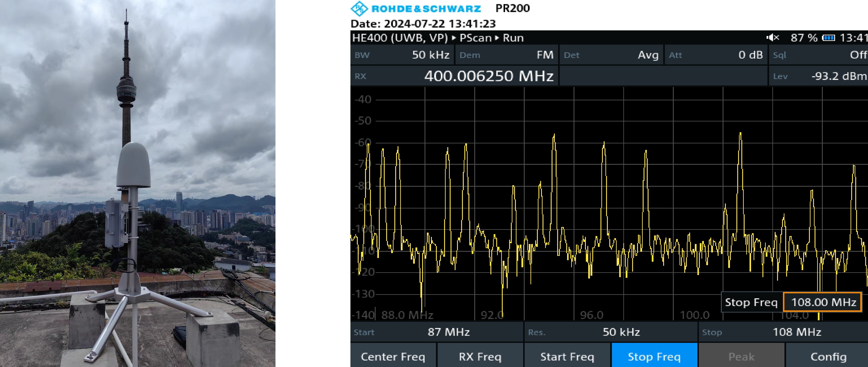Click the Date 2024-07-22 13:41:23 text

423,24
